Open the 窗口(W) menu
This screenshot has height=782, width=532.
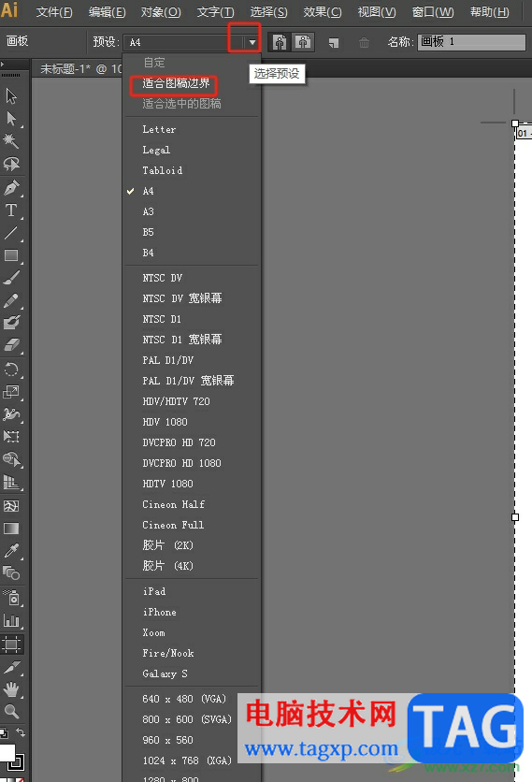(x=433, y=11)
